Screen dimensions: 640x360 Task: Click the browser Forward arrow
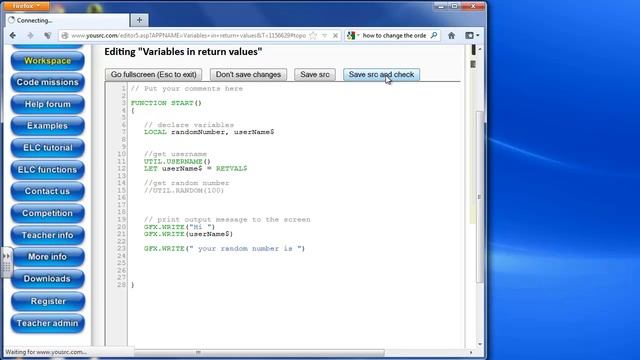click(30, 36)
